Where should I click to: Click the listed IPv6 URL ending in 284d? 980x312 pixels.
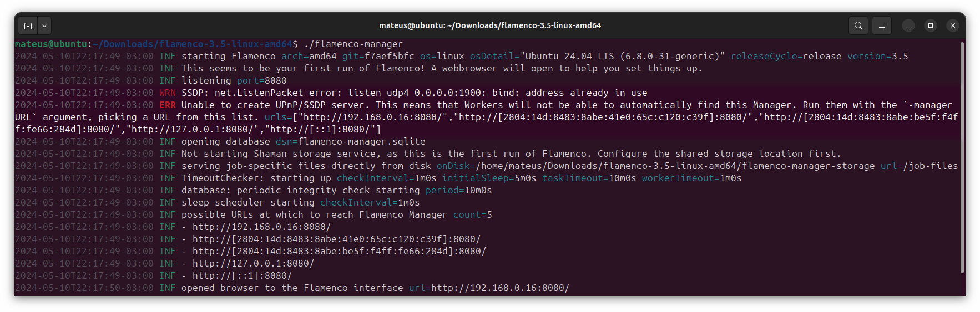click(x=339, y=252)
